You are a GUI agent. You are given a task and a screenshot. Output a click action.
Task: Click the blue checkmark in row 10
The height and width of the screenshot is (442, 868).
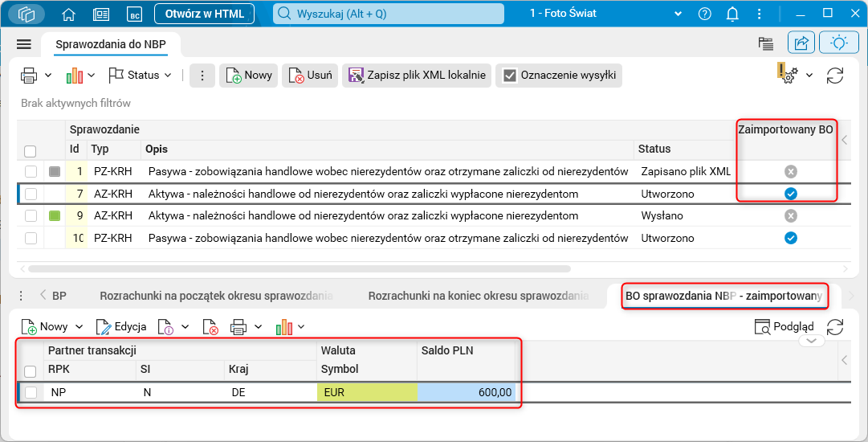[x=791, y=238]
